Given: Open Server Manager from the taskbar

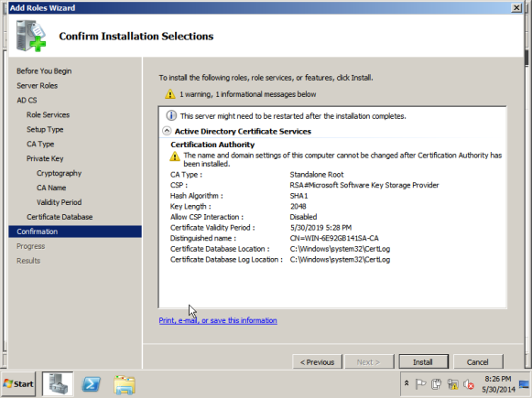Looking at the screenshot, I should 58,383.
